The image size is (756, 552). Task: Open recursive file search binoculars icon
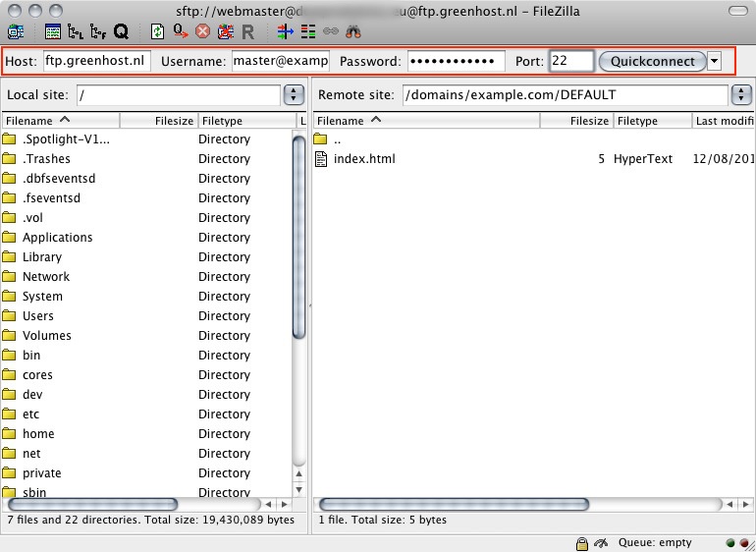click(353, 31)
